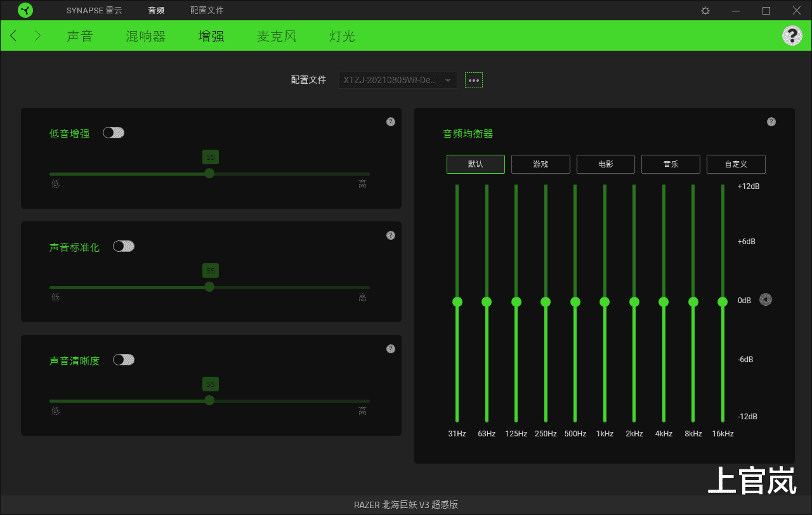Select the 游戏 equalizer preset
Image resolution: width=812 pixels, height=515 pixels.
tap(540, 164)
